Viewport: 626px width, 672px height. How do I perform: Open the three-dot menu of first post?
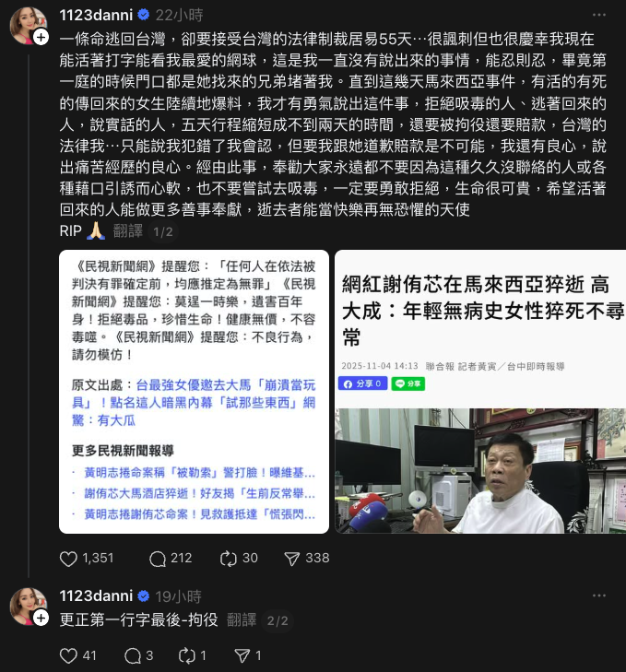[x=599, y=15]
